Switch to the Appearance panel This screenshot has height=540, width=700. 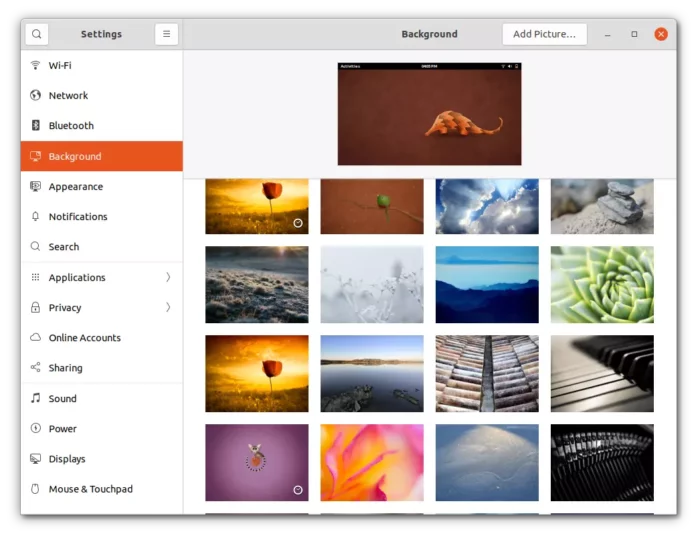102,186
